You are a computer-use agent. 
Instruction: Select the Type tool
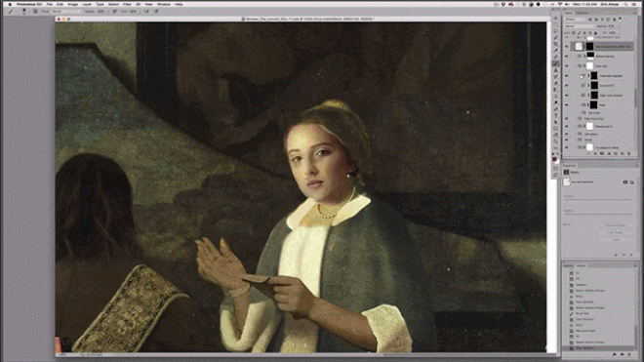(556, 116)
